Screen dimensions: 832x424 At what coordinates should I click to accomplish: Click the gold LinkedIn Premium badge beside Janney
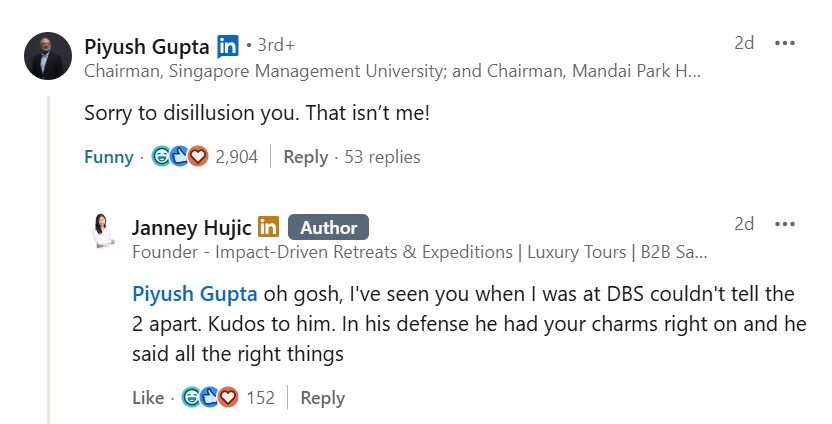pos(268,227)
